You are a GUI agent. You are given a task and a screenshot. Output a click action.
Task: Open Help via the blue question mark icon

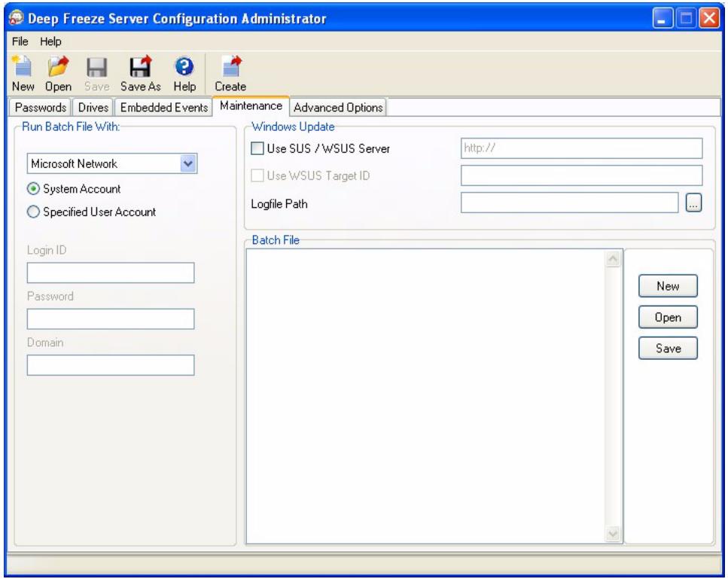point(184,66)
